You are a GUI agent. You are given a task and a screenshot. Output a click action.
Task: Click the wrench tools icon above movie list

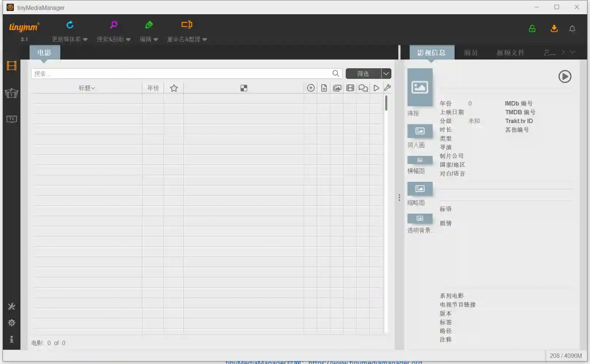[387, 88]
